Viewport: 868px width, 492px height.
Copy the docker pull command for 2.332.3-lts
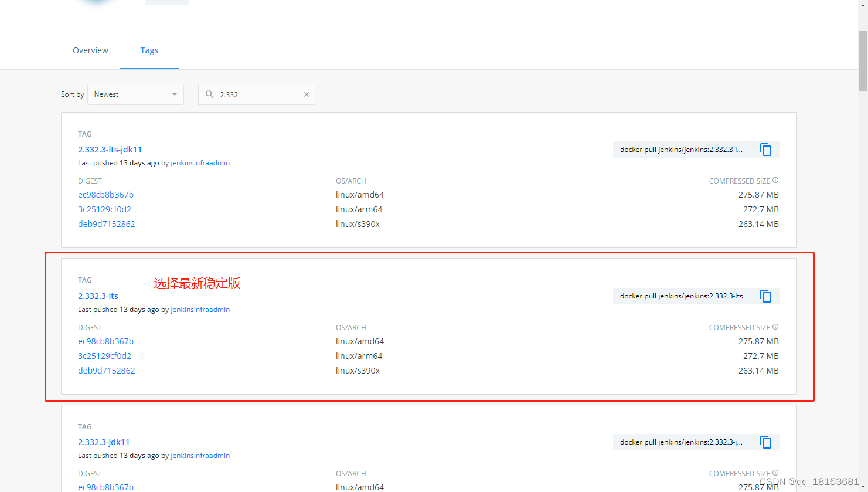pyautogui.click(x=765, y=296)
